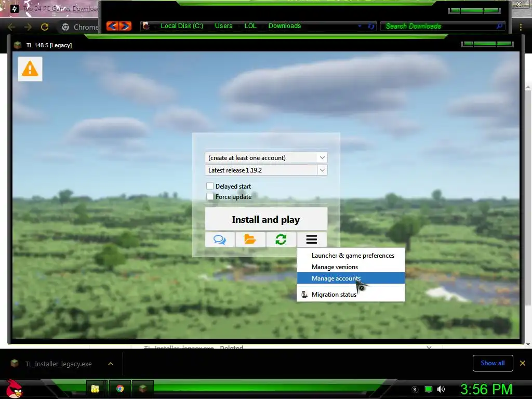Click the volume speaker tray icon

click(441, 389)
